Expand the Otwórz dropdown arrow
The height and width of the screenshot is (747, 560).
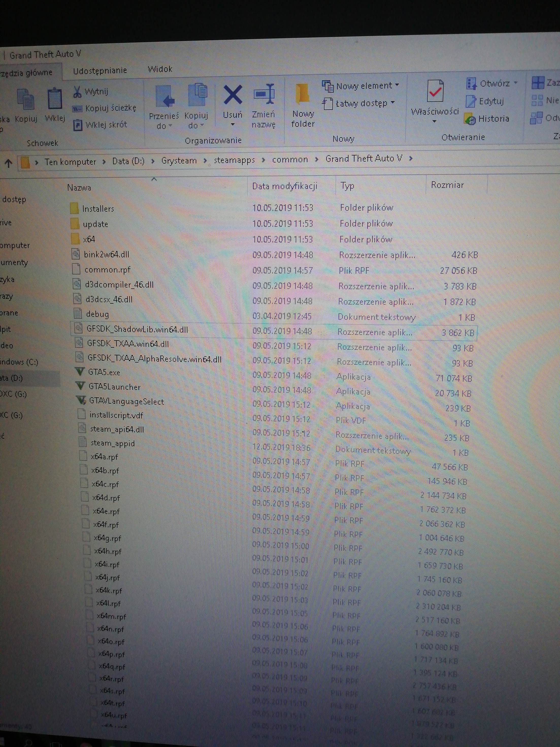(515, 83)
